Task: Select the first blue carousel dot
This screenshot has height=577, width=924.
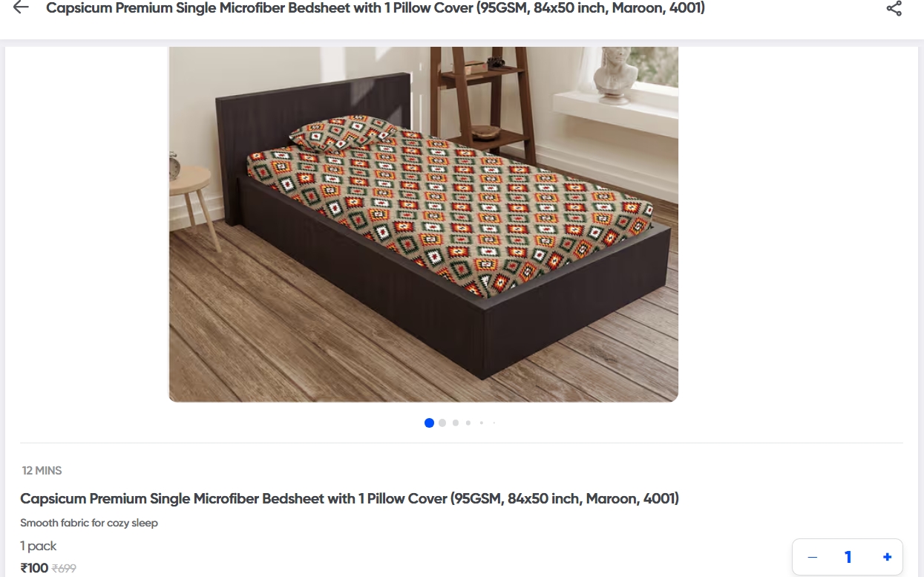Action: point(429,423)
